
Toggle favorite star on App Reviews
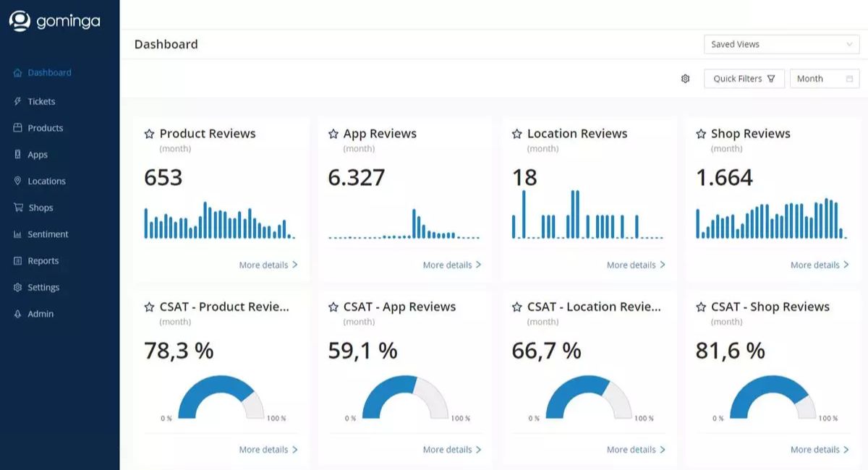click(333, 134)
